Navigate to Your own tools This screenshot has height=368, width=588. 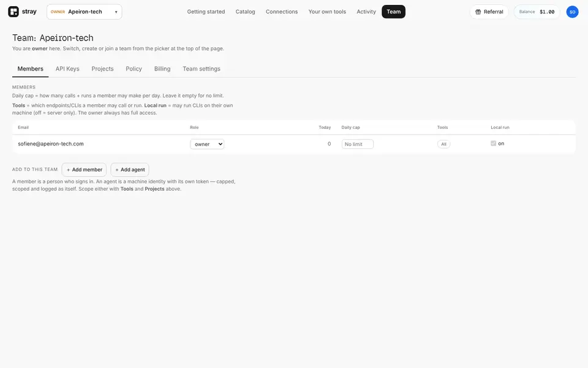click(x=327, y=12)
